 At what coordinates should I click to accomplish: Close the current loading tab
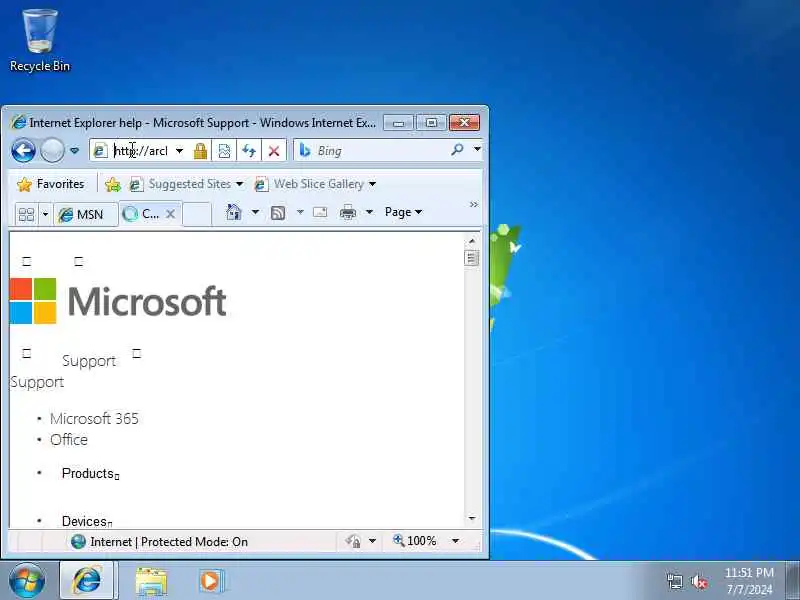tap(170, 214)
